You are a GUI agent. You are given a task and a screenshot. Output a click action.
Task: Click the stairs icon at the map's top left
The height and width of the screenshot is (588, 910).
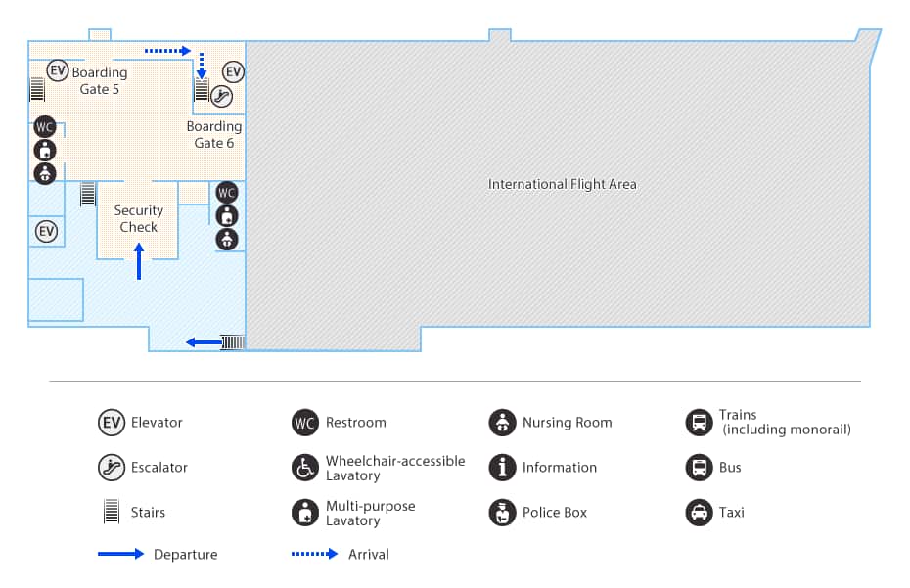pyautogui.click(x=37, y=89)
